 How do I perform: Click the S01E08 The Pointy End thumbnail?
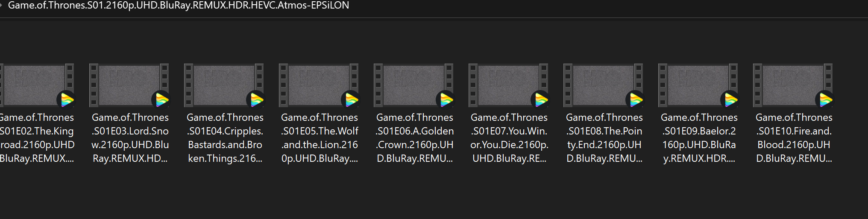coord(603,85)
